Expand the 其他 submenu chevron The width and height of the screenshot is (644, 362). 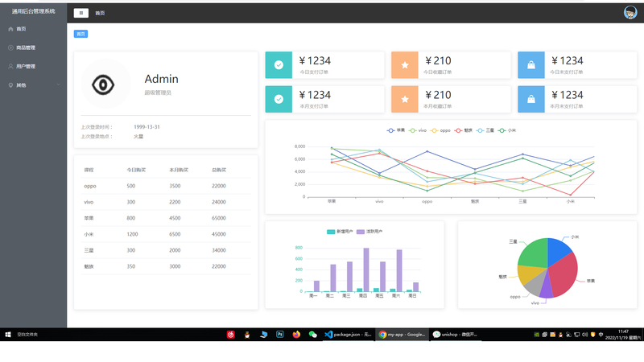pyautogui.click(x=58, y=85)
